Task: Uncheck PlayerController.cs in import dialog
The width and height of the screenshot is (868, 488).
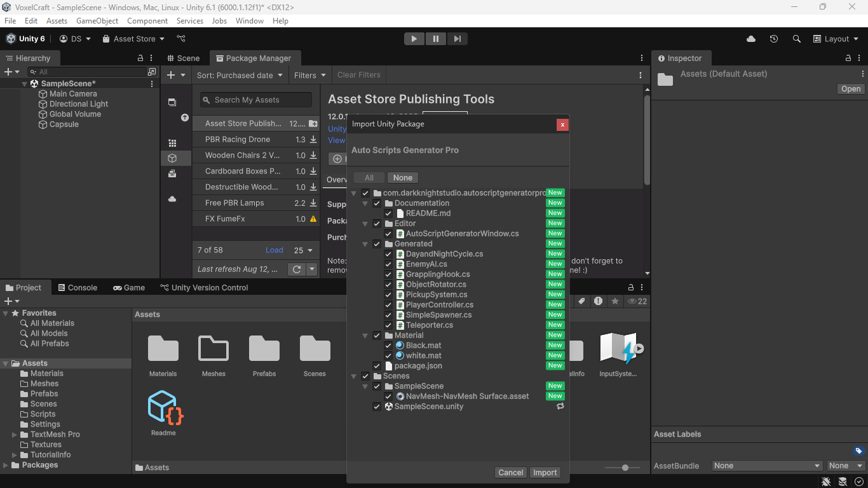Action: [x=388, y=305]
